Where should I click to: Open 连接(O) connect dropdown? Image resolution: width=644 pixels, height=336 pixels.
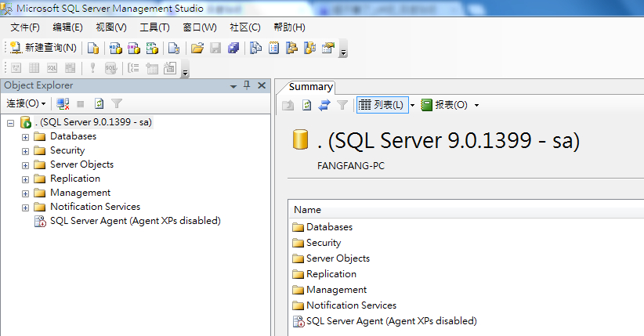26,103
